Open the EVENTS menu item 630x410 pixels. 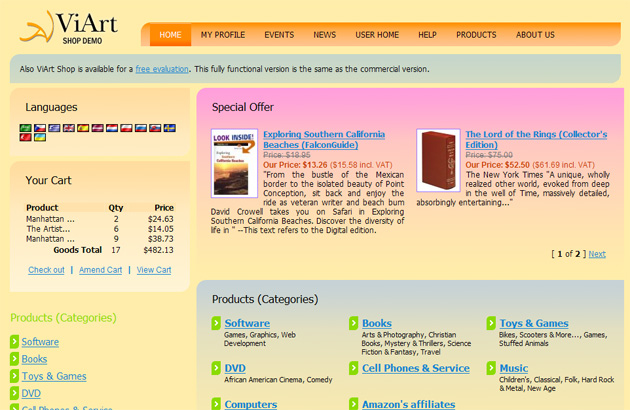[x=279, y=35]
